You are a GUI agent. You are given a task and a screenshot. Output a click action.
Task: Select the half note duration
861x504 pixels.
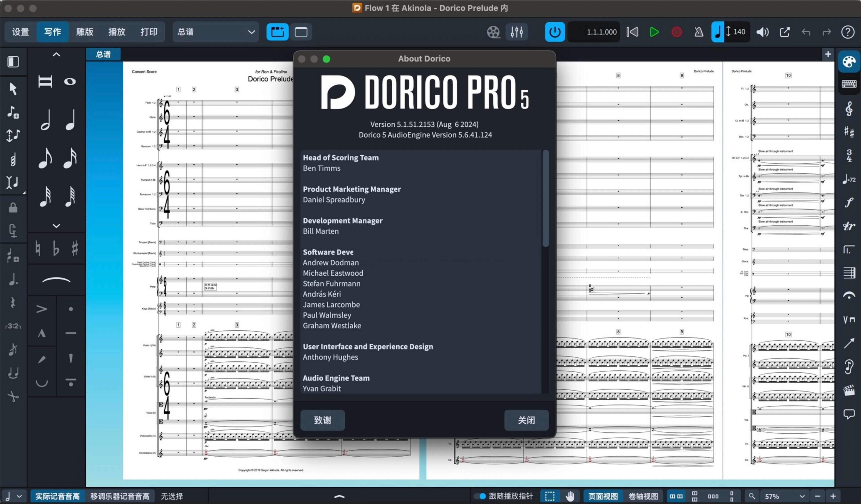(x=45, y=120)
